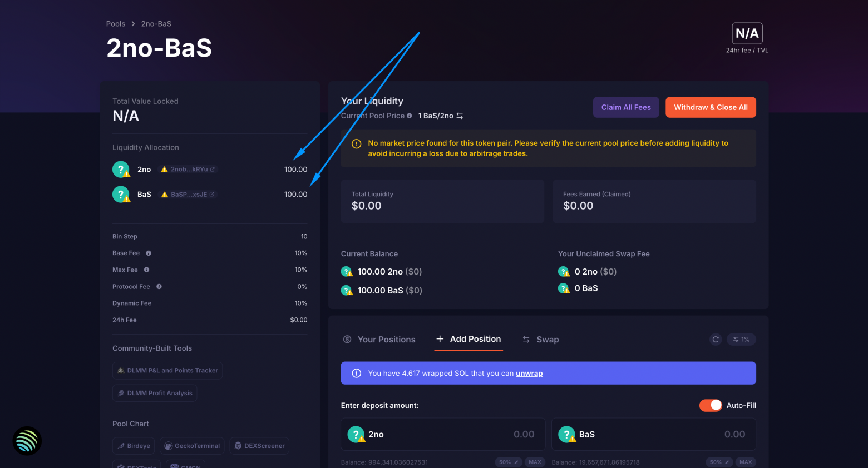
Task: Open the 1% slippage setting control
Action: (x=741, y=339)
